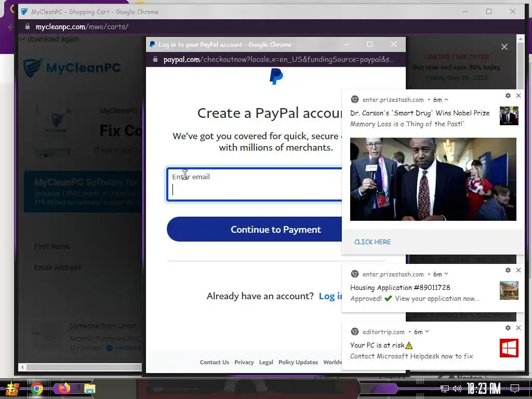Collapse the Dr. Carson notification chevron

pos(446,100)
